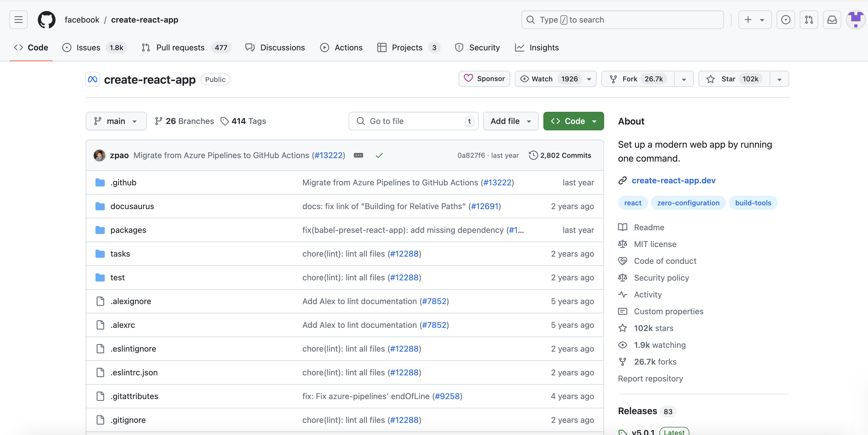This screenshot has height=435, width=868.
Task: Open the packages folder
Action: click(x=128, y=230)
